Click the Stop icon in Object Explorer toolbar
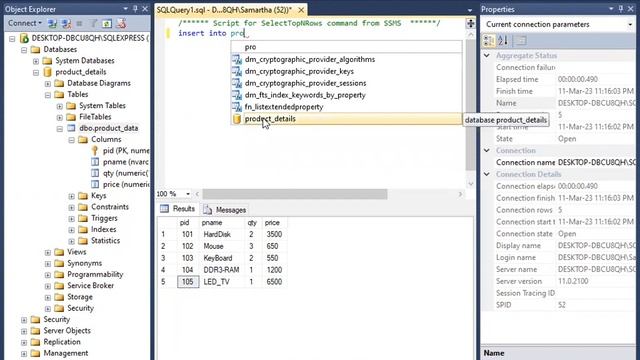 79,24
